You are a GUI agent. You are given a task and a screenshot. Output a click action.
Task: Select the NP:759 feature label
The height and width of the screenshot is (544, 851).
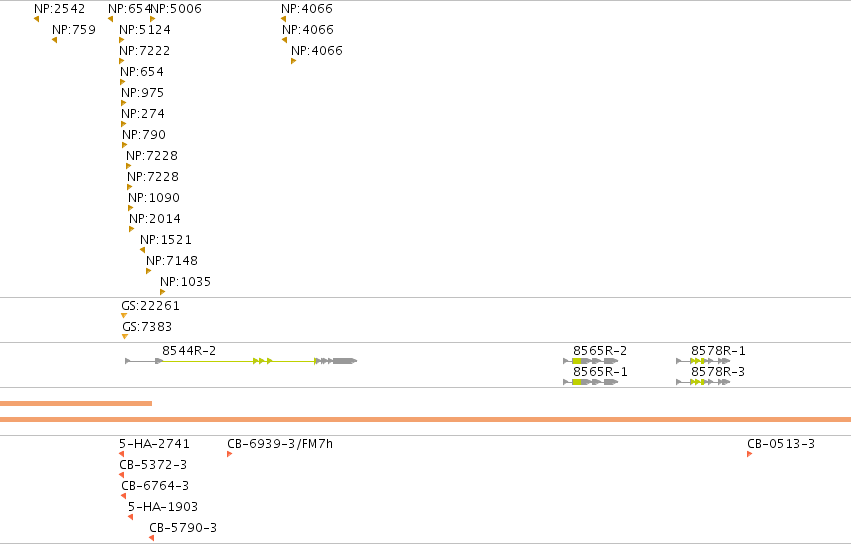[74, 30]
